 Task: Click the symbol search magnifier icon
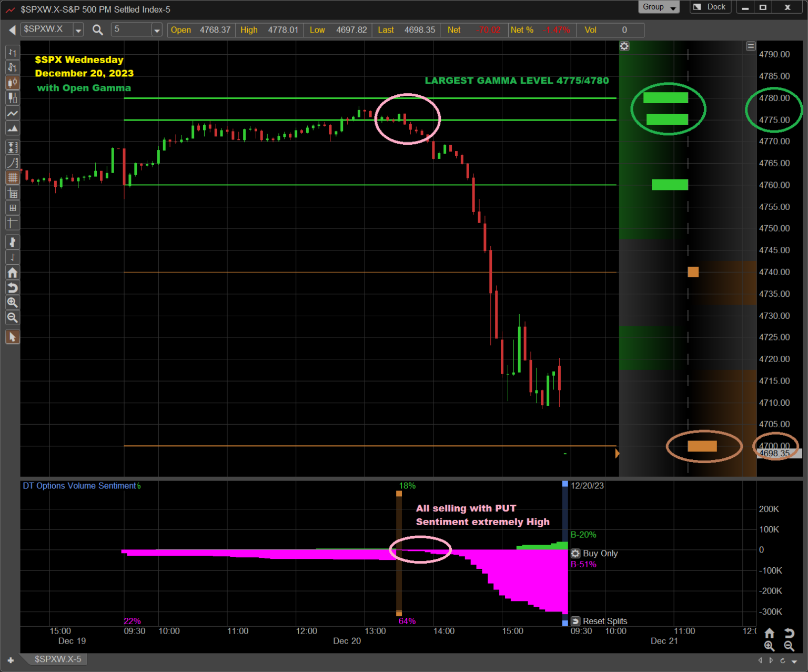click(x=97, y=30)
